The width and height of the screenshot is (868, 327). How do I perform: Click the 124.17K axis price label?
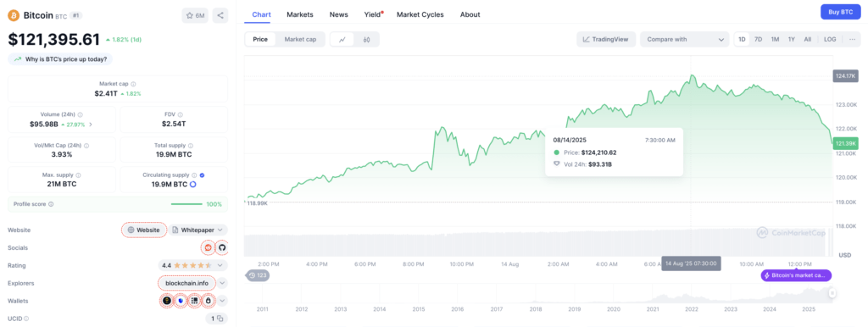point(845,75)
